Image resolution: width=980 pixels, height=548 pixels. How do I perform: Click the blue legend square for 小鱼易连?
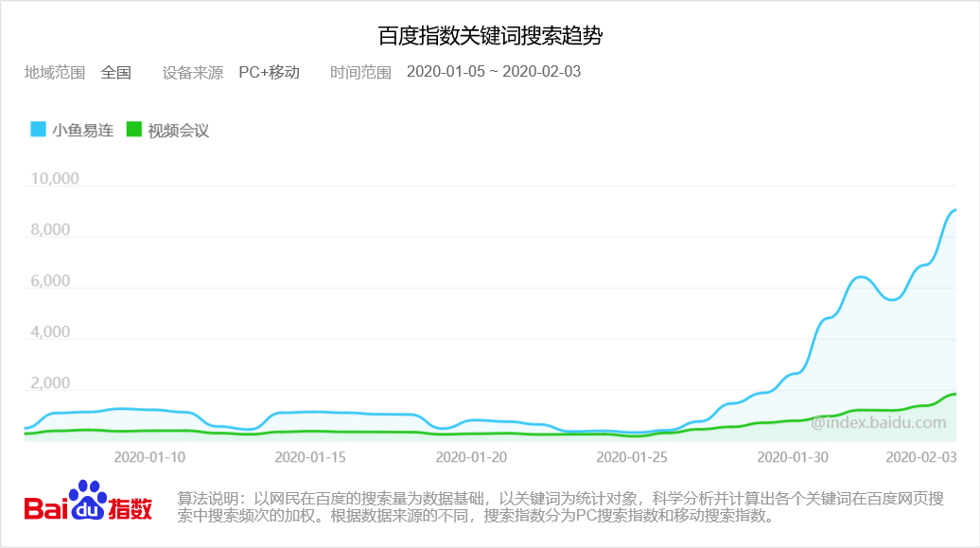[x=38, y=130]
